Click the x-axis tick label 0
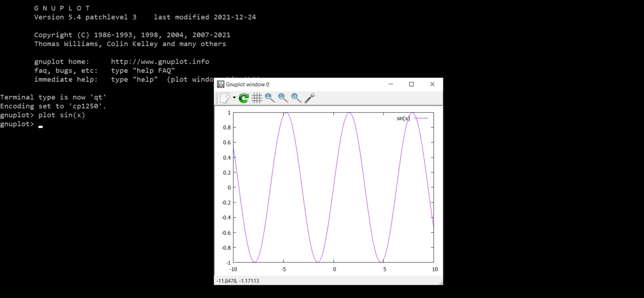644x298 pixels. [334, 269]
